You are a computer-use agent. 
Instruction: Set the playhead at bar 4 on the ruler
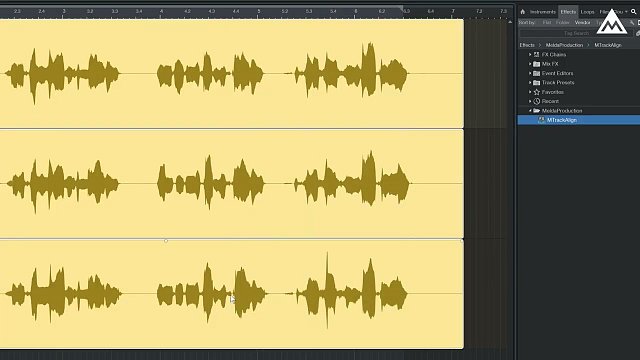pyautogui.click(x=161, y=12)
